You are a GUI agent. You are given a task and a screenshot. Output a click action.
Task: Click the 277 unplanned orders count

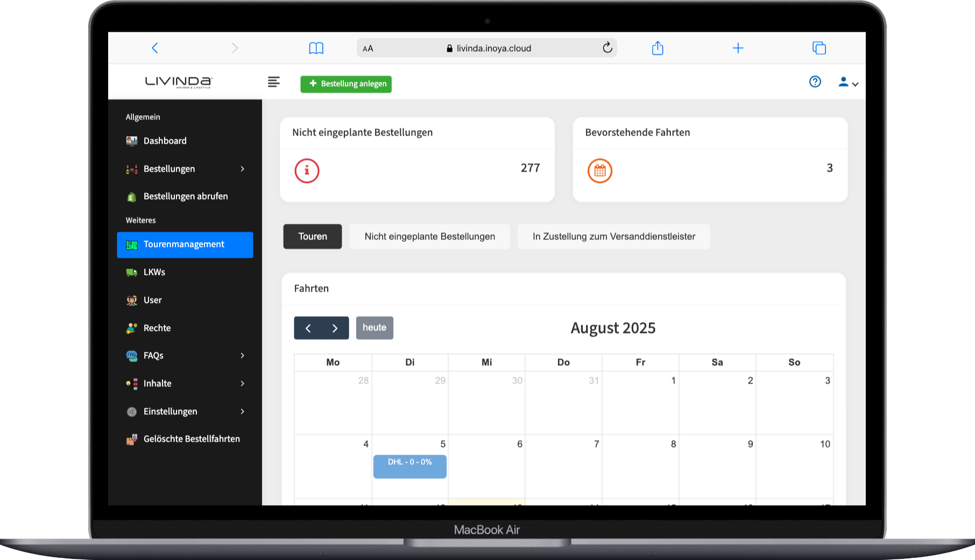pyautogui.click(x=530, y=168)
